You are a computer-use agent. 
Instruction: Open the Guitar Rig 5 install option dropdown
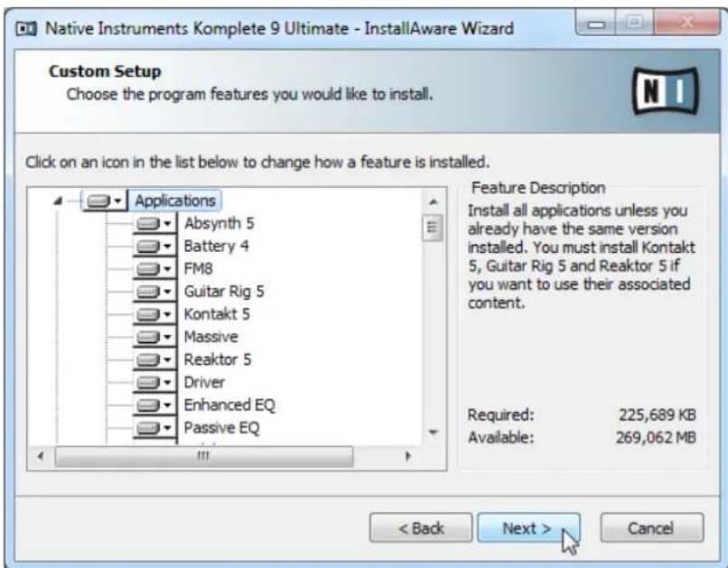point(154,292)
